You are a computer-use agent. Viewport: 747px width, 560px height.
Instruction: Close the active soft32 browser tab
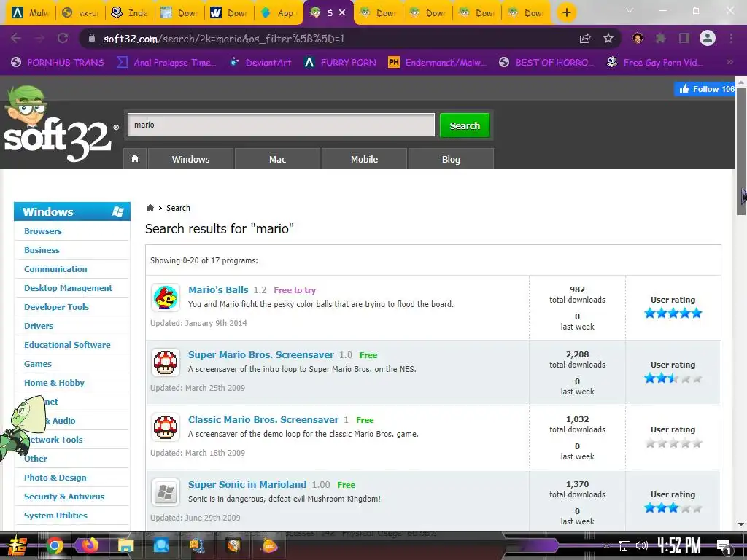click(x=342, y=13)
